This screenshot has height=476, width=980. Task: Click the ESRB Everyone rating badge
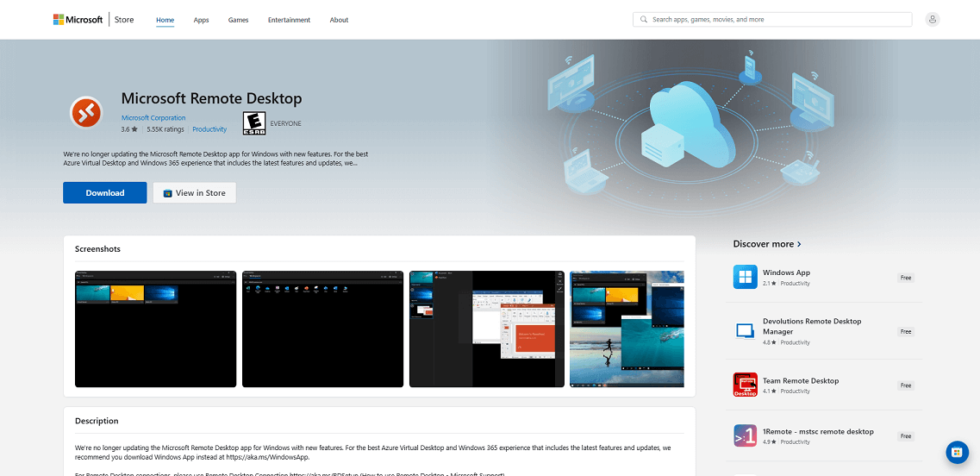tap(254, 123)
